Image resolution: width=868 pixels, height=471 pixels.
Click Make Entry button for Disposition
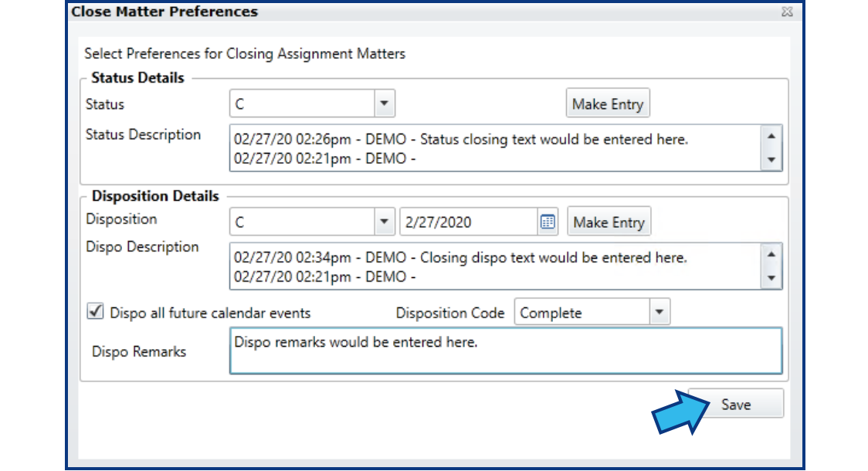609,222
